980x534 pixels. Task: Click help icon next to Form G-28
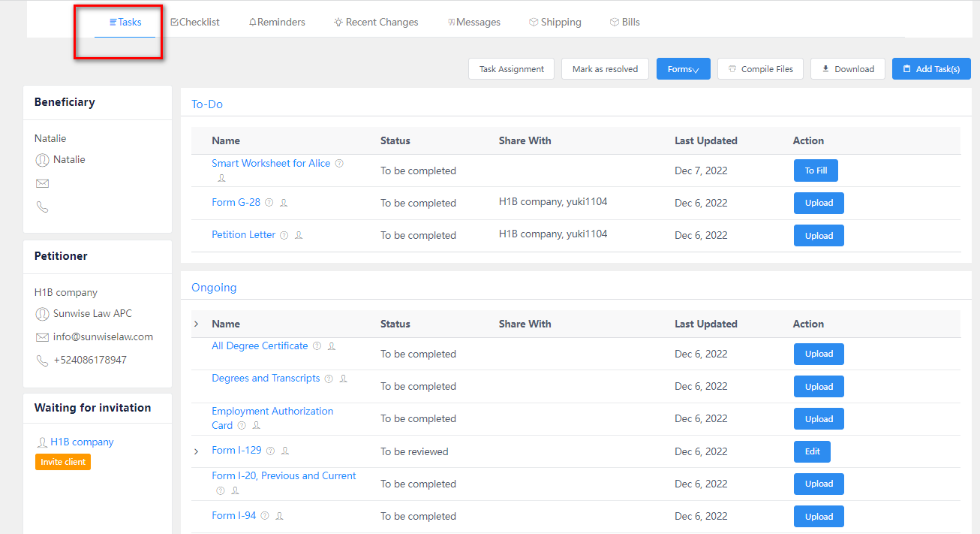269,203
